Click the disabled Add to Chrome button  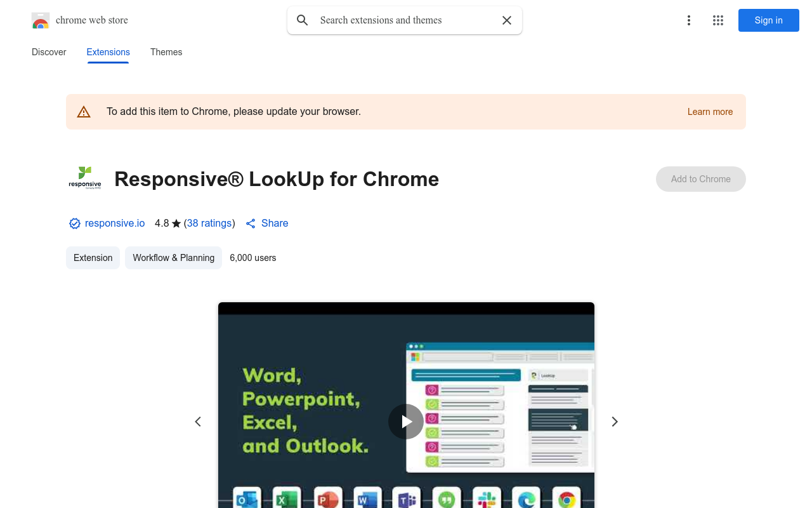(701, 179)
